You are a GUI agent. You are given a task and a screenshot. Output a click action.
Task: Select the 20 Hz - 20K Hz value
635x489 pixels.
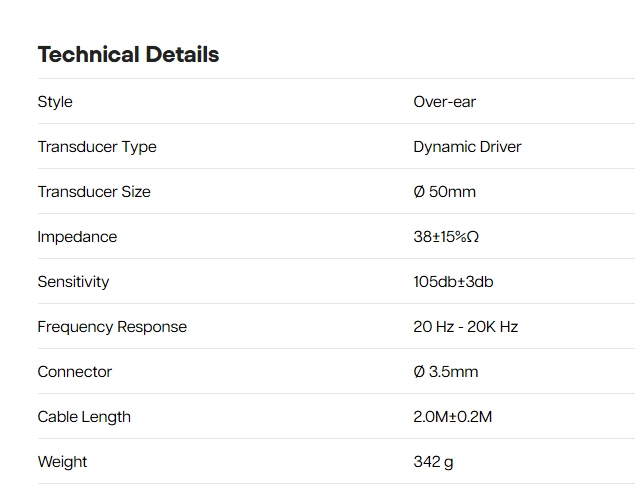click(x=465, y=327)
